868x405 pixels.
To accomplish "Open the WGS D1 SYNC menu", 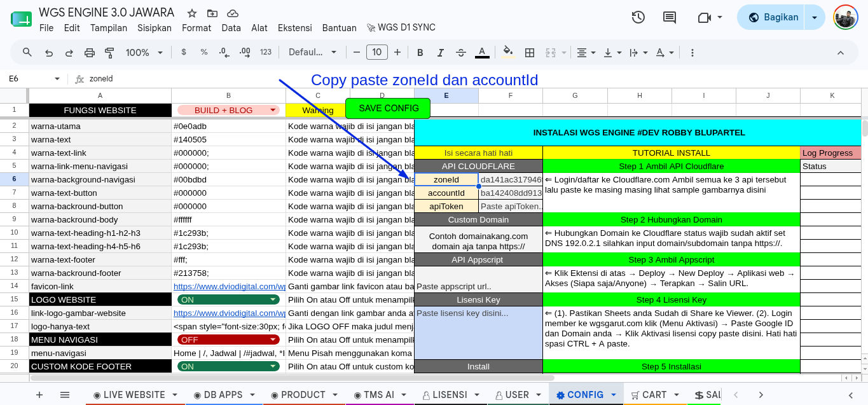I will [x=401, y=28].
